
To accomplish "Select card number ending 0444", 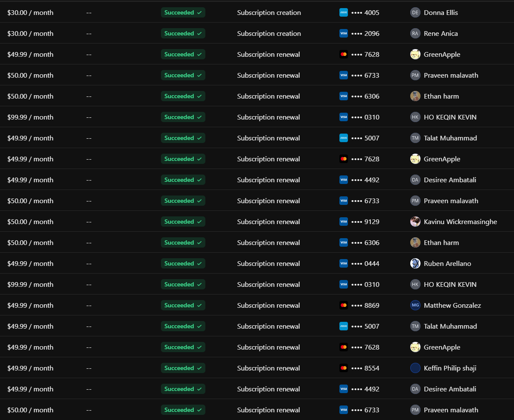I will tap(365, 264).
